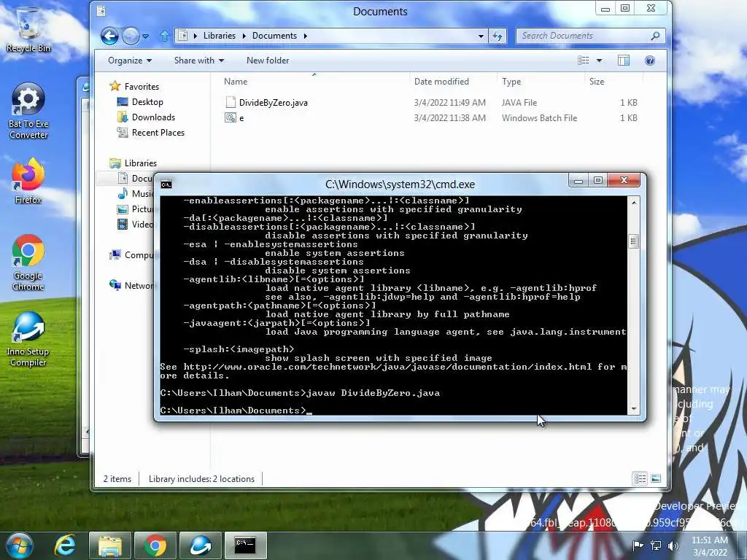
Task: Open the view options dropdown arrow
Action: point(600,61)
